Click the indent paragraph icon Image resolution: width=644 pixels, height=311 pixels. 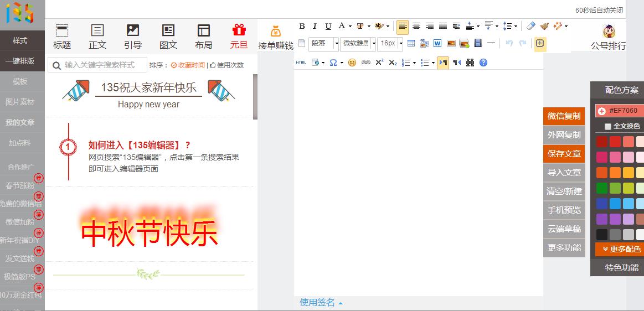coord(456,26)
